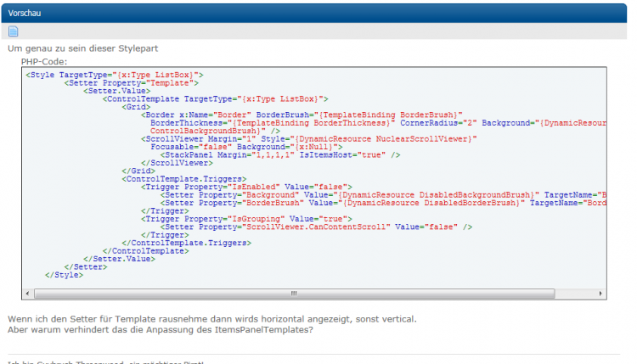The image size is (637, 364).
Task: Click the Focusable="false" code line
Action: click(x=246, y=147)
